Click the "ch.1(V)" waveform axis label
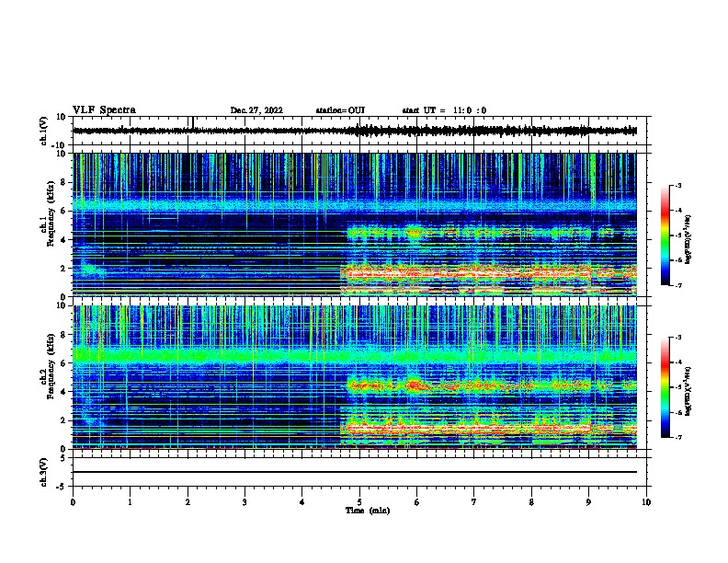The image size is (728, 563). tap(44, 131)
